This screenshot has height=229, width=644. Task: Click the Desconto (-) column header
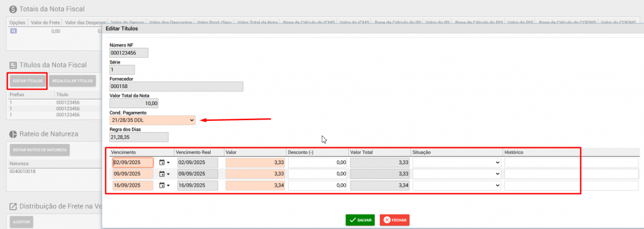(301, 152)
